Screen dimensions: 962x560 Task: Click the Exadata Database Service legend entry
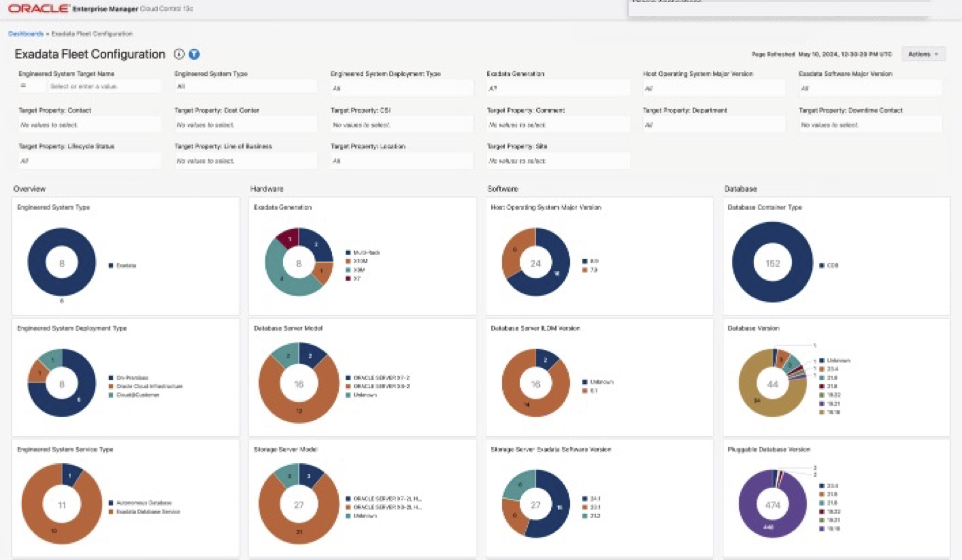pyautogui.click(x=148, y=511)
